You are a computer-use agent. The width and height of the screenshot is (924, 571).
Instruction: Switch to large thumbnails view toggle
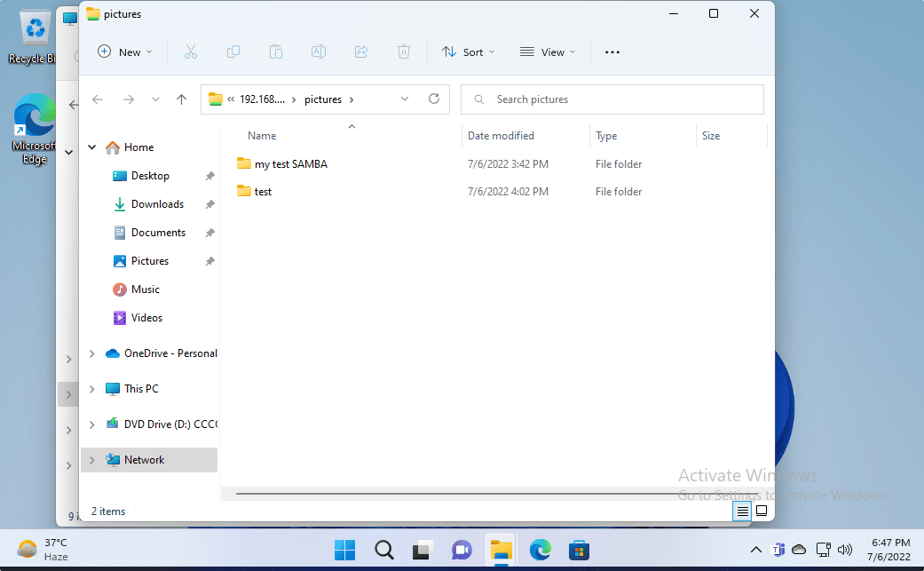[x=762, y=512]
